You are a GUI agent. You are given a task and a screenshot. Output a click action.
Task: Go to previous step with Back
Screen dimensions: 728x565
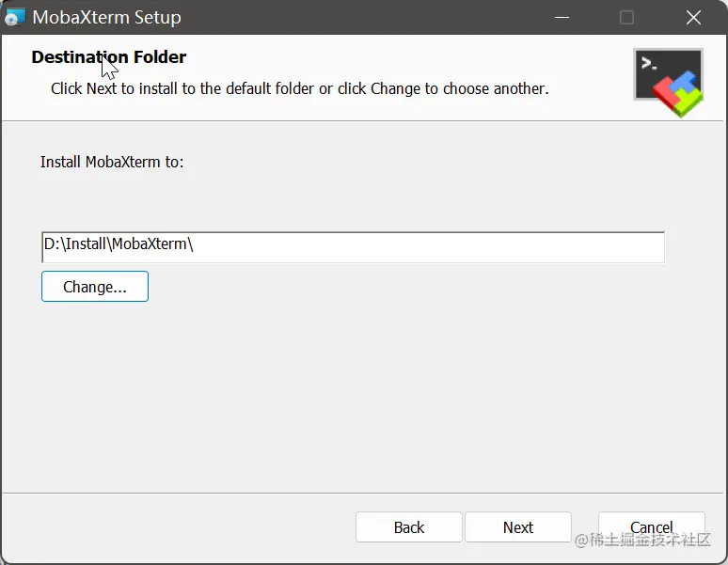point(409,527)
